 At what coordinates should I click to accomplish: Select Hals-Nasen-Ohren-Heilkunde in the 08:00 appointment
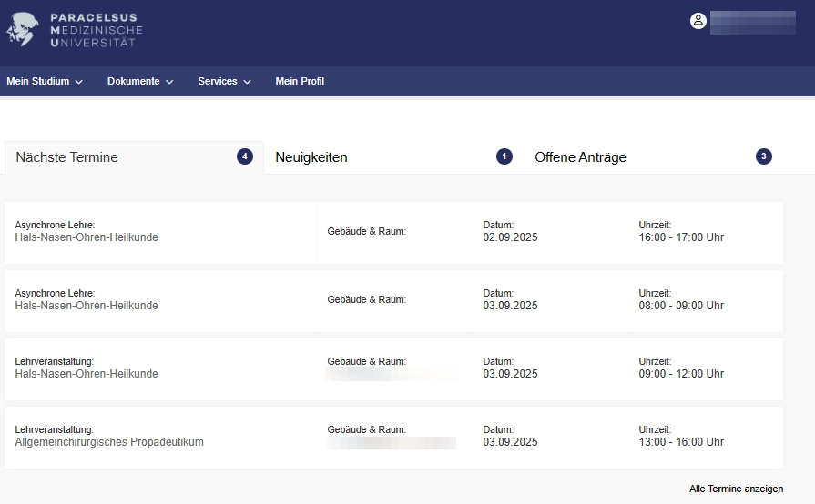tap(87, 306)
